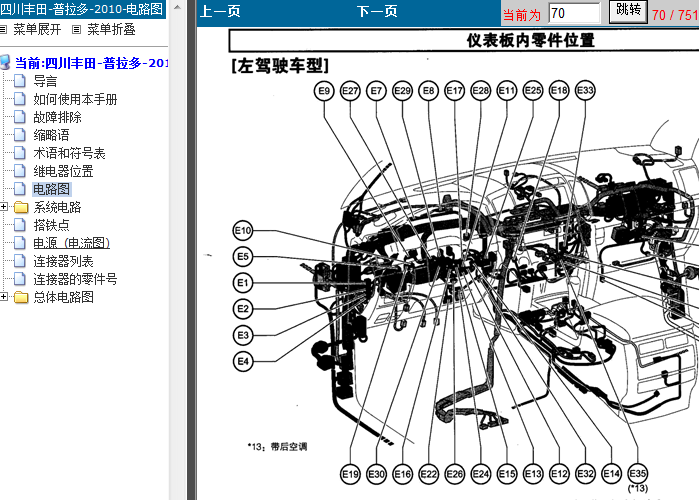Open 继电器位置 entry
This screenshot has height=500, width=699.
click(63, 171)
